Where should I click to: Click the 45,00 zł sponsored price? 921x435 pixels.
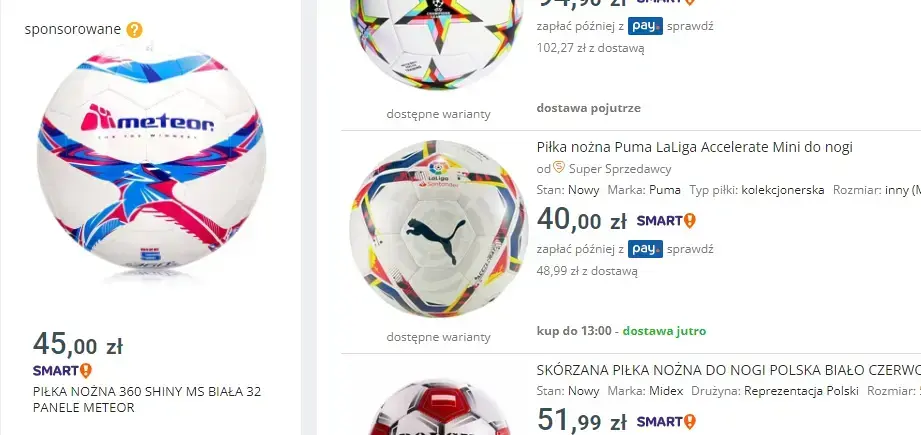tap(78, 345)
